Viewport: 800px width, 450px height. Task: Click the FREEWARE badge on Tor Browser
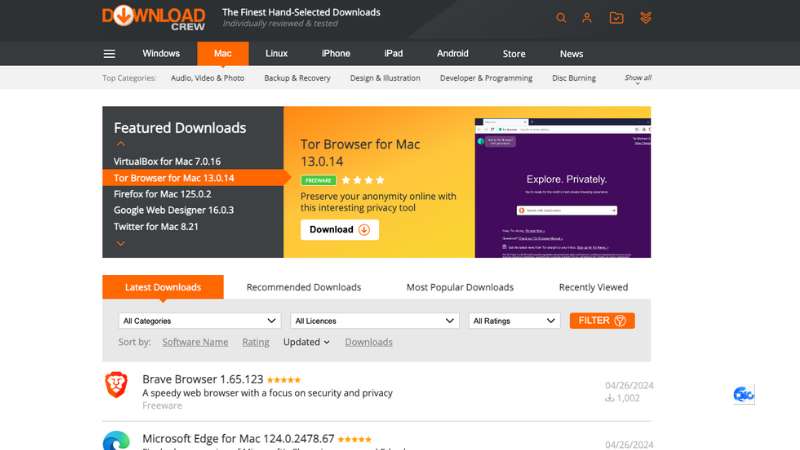pyautogui.click(x=318, y=181)
